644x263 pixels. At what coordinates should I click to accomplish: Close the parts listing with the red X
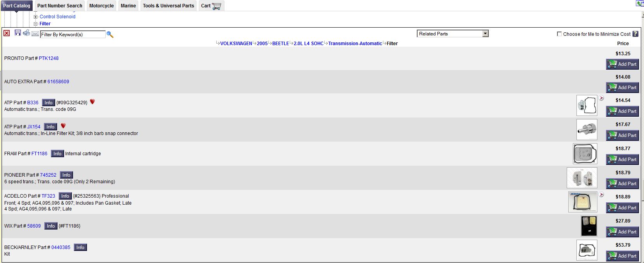(x=7, y=33)
